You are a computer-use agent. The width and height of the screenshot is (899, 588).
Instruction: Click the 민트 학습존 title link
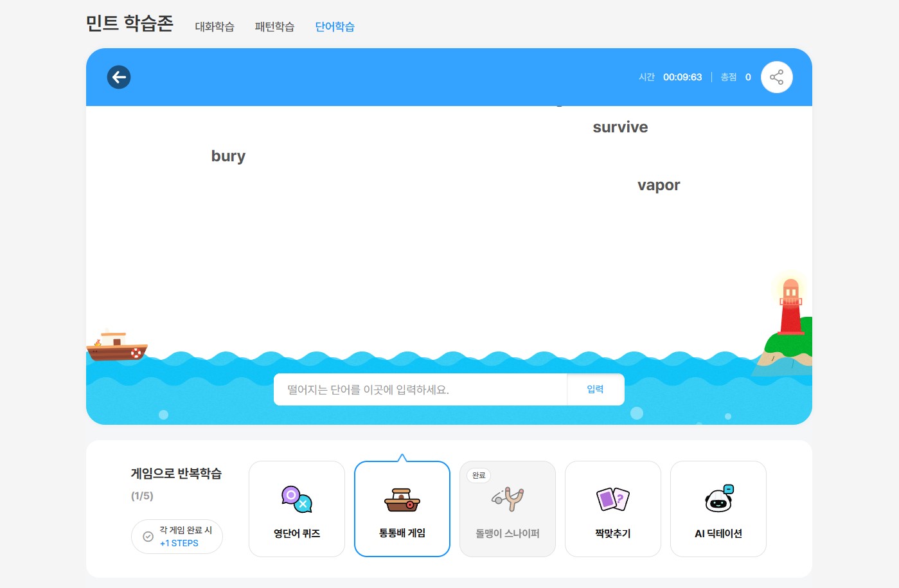pos(130,23)
